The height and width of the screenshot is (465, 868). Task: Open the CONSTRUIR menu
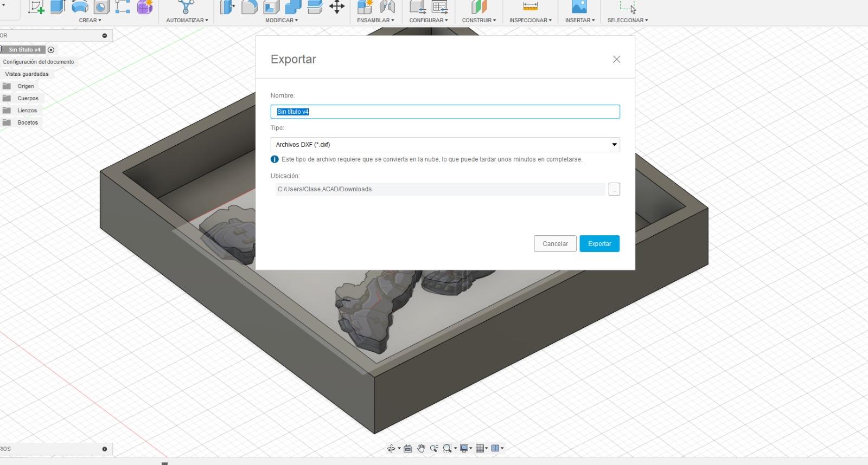pos(479,20)
